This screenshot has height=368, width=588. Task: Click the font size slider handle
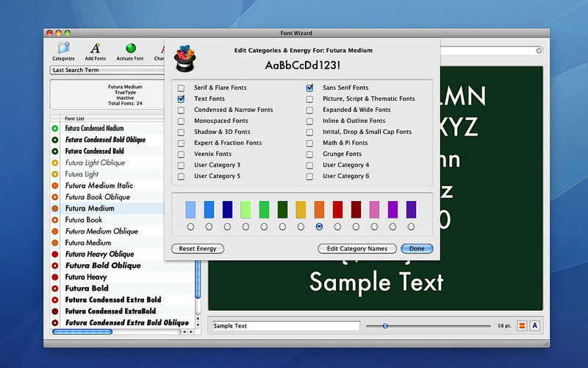pos(385,326)
